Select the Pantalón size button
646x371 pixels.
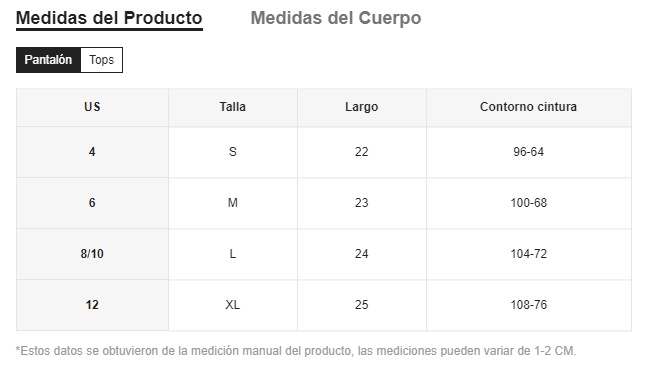(48, 60)
